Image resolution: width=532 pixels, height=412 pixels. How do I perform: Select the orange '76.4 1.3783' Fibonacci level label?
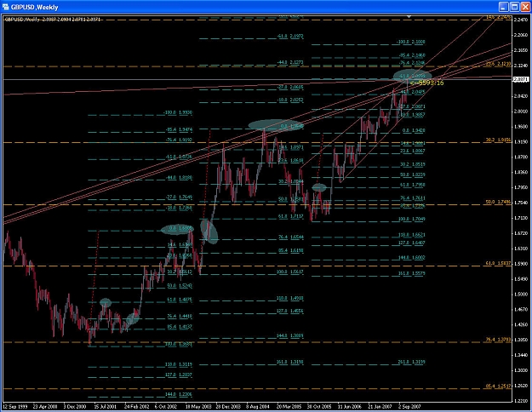pyautogui.click(x=498, y=340)
